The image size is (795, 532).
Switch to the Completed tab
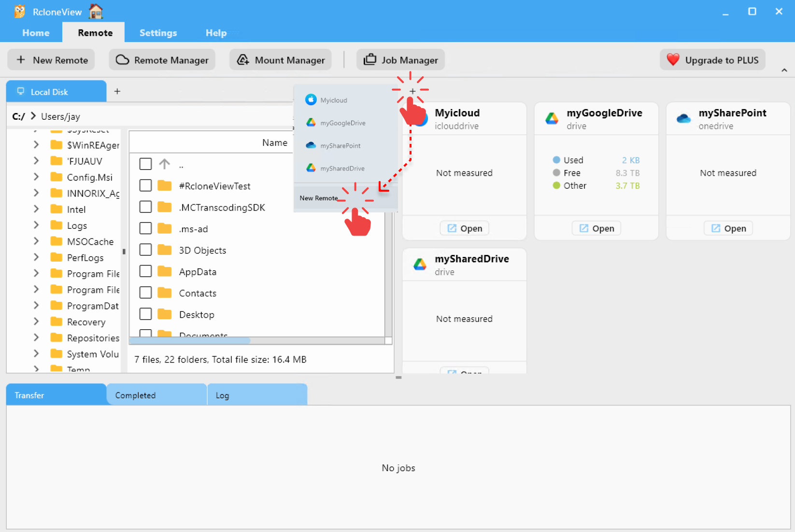[135, 394]
